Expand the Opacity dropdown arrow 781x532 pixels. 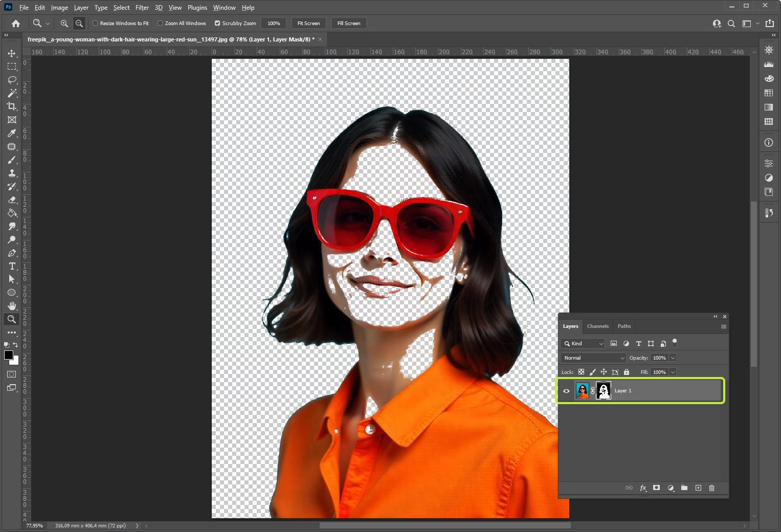[x=673, y=358]
